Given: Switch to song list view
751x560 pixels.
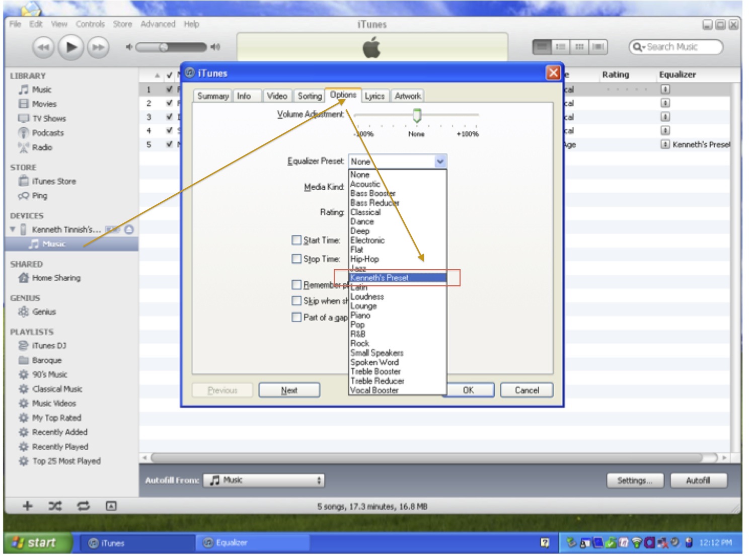Looking at the screenshot, I should click(542, 47).
